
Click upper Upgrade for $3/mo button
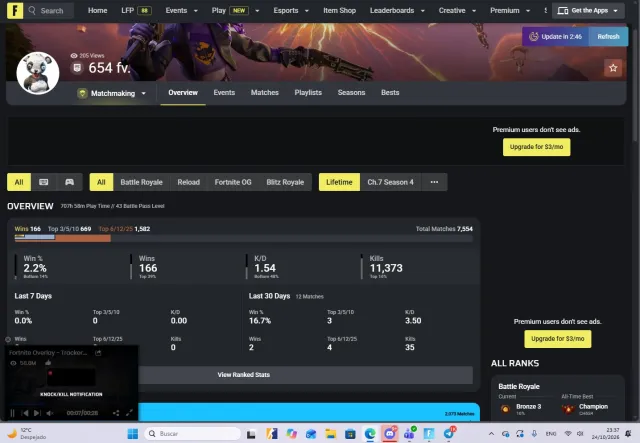coord(536,147)
